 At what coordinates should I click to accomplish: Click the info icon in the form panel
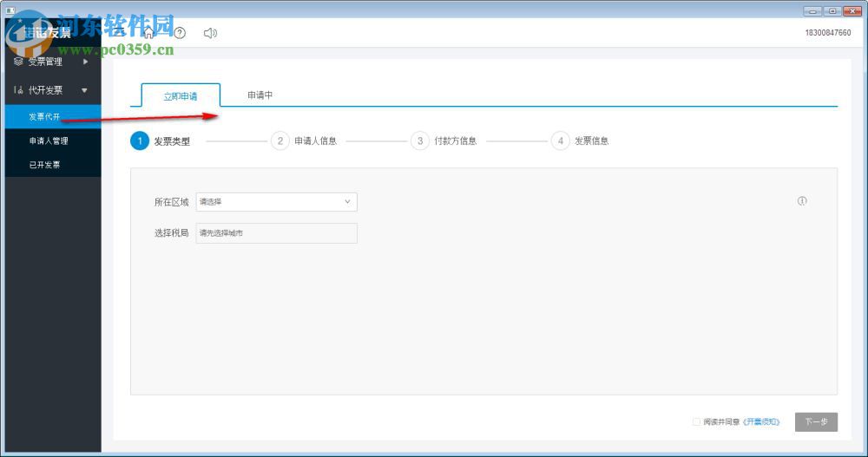pos(802,201)
